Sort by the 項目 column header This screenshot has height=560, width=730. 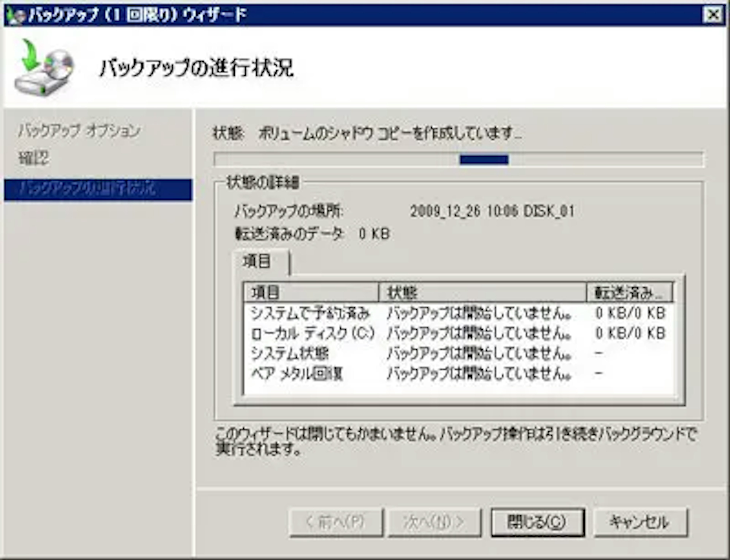tap(311, 293)
